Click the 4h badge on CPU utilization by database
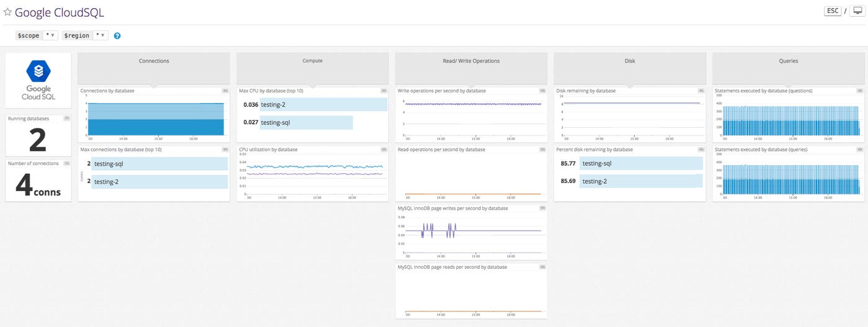 [x=384, y=150]
